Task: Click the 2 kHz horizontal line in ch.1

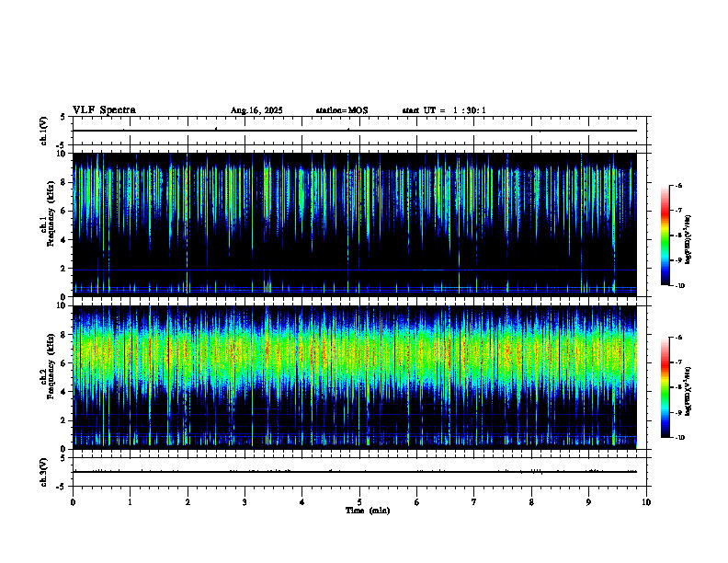Action: point(355,270)
